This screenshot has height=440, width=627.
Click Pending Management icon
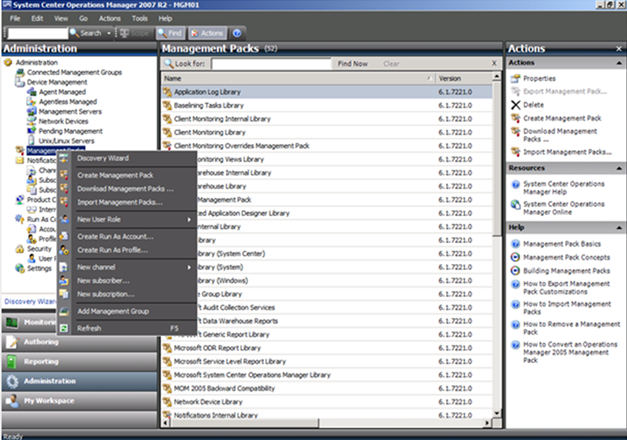31,131
